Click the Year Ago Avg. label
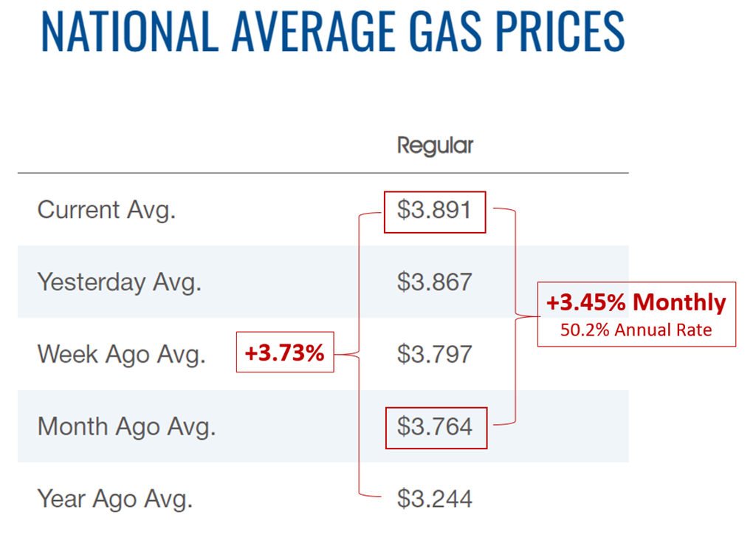The width and height of the screenshot is (756, 535). (x=114, y=499)
